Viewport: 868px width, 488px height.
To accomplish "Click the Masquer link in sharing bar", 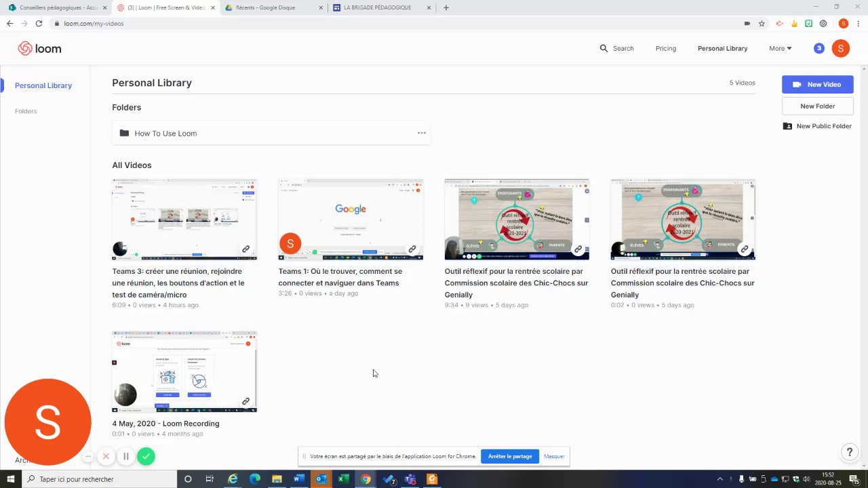I will [x=554, y=456].
